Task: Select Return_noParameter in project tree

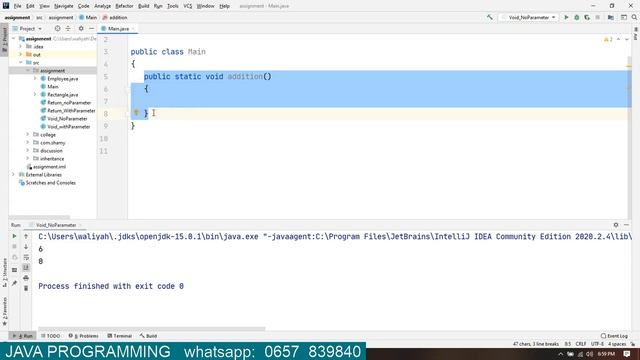Action: [69, 102]
